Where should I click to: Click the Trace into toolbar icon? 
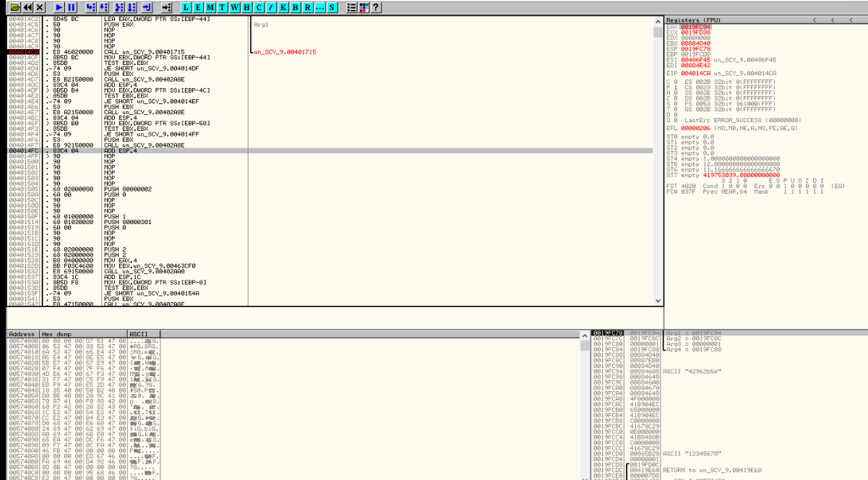(119, 7)
